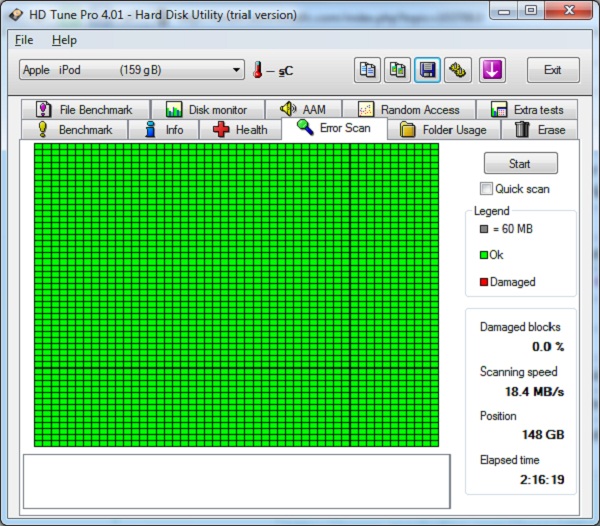
Task: Click the Elapsed time label
Action: 510,460
